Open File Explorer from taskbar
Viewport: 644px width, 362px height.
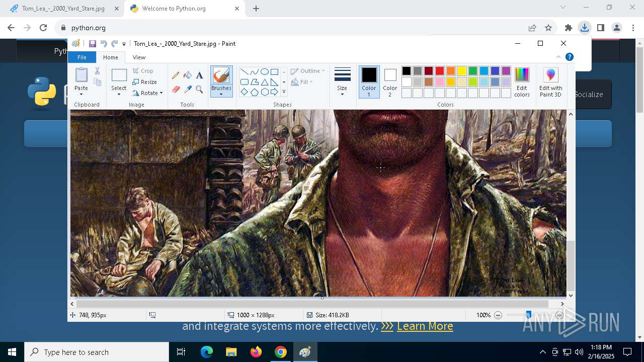point(231,352)
